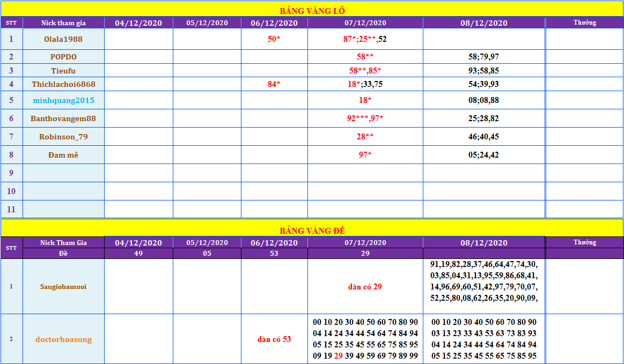The image size is (624, 364).
Task: Click the nick cell 'Thichlachoi6868'
Action: click(x=64, y=84)
